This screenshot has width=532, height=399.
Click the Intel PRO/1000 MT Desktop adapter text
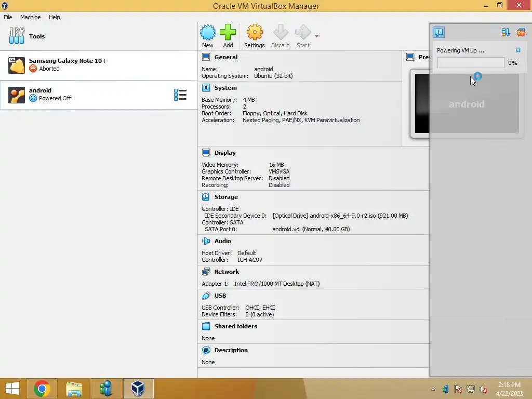tap(277, 284)
